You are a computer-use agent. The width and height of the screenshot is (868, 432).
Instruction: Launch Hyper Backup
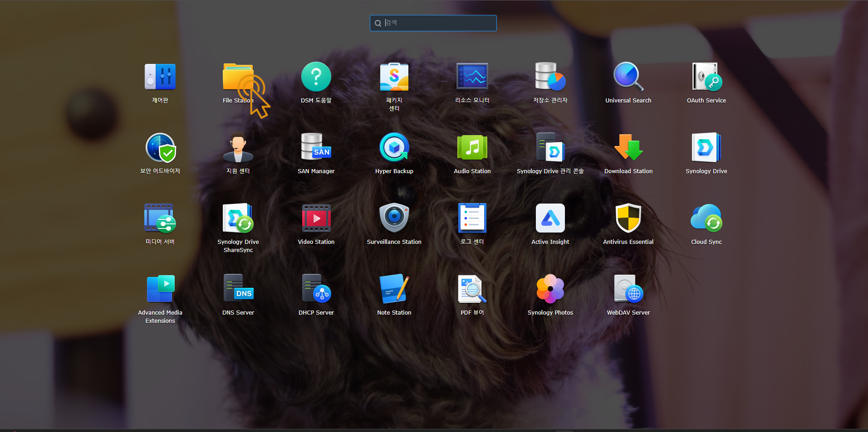tap(394, 147)
